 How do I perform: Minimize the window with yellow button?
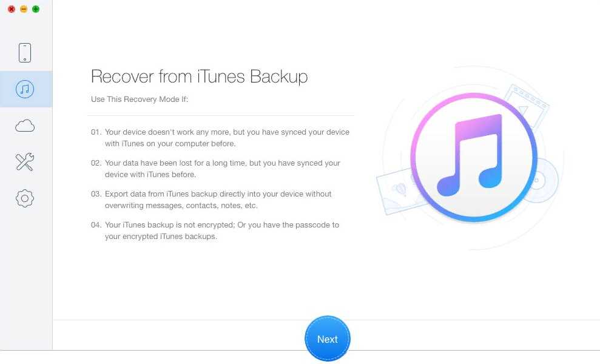tap(24, 9)
